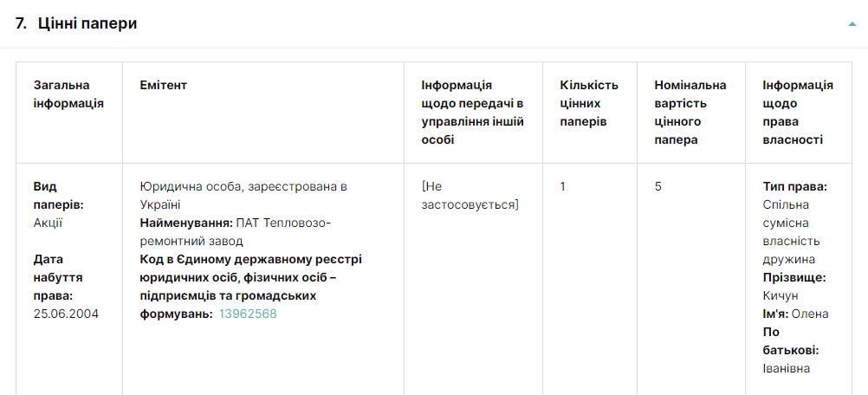Click the securities quantity value '1'

click(563, 186)
